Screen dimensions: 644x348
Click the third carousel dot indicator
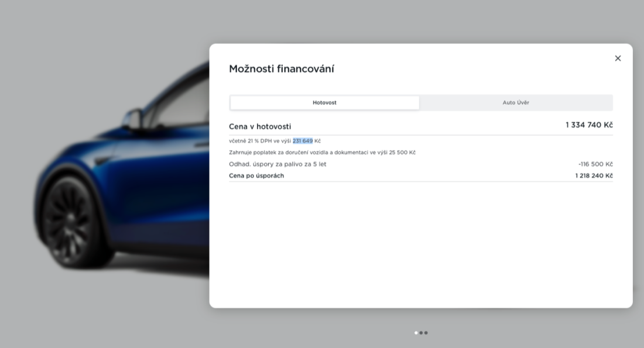(426, 333)
